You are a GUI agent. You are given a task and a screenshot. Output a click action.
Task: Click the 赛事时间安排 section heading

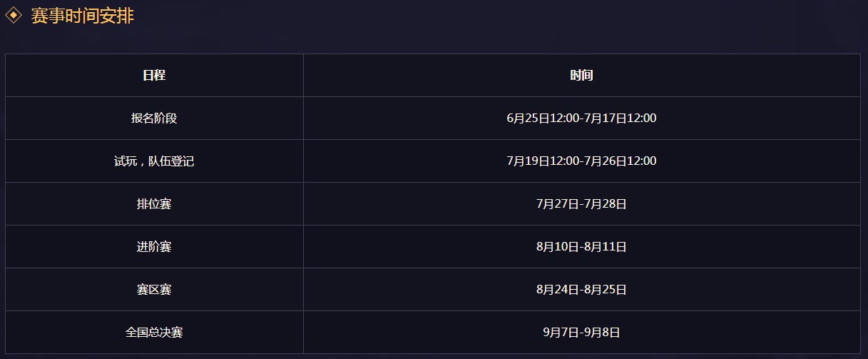tap(82, 16)
